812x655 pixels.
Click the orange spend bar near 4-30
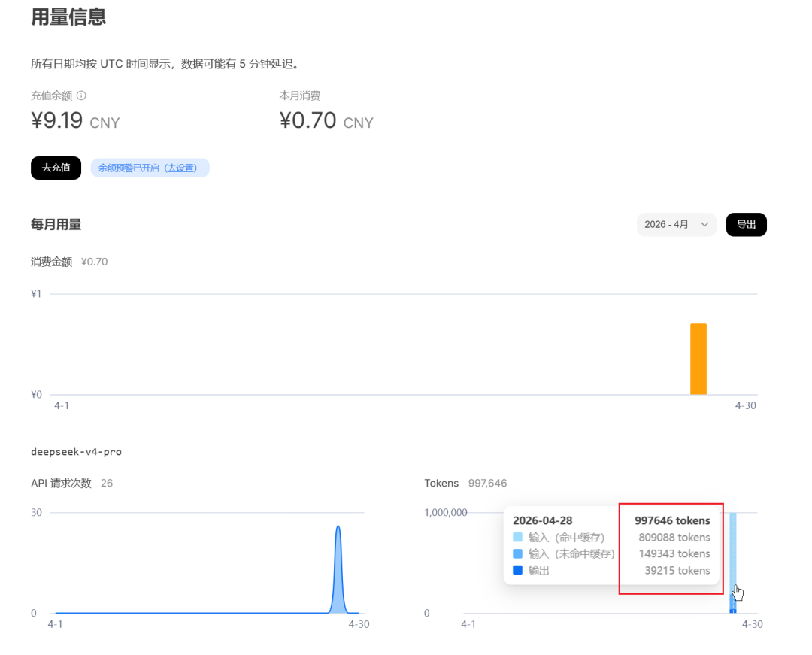click(698, 357)
